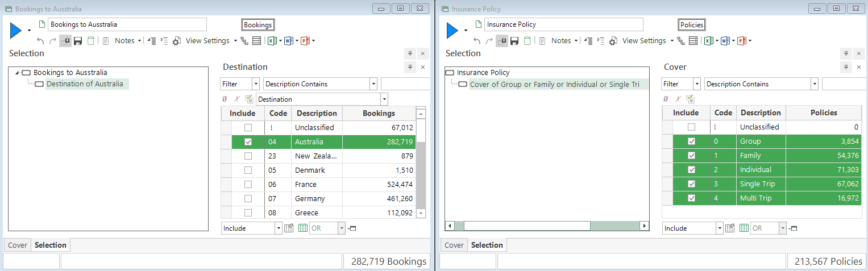
Task: Save the Bookings to Australia selection with the floppy disk icon
Action: coord(78,41)
